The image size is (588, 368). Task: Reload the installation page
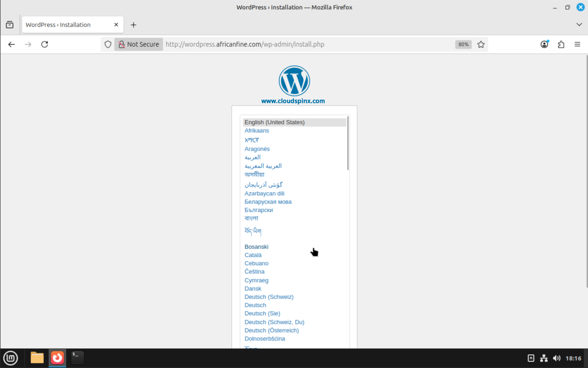[x=45, y=44]
